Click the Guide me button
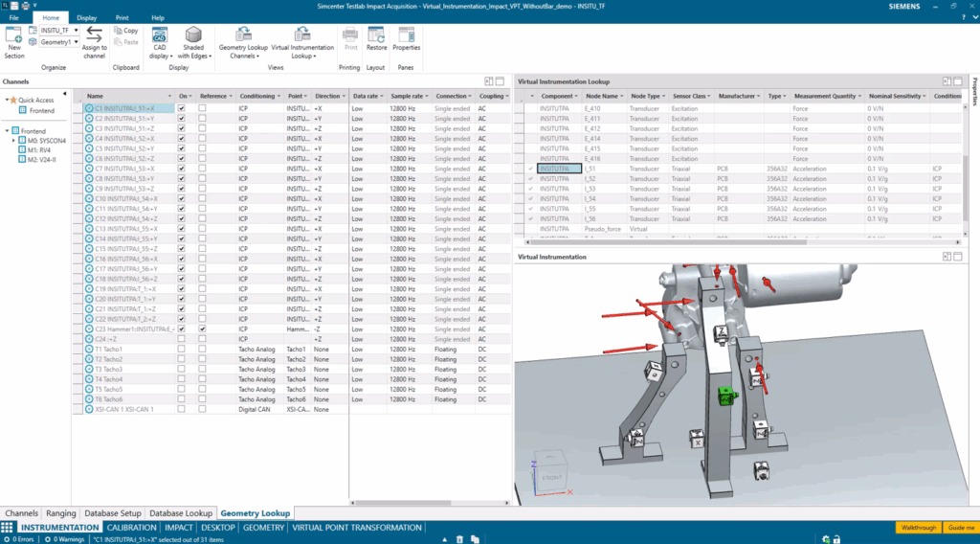This screenshot has width=980, height=544. click(x=960, y=528)
